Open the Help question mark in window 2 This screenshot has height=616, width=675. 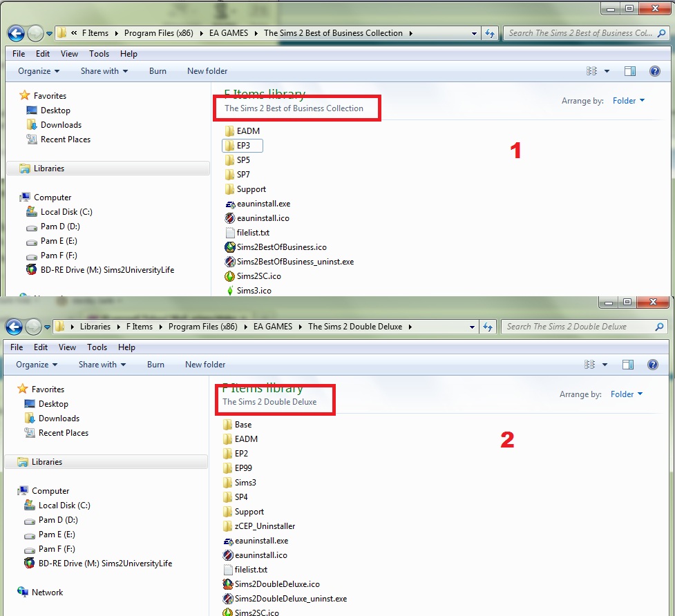(652, 364)
